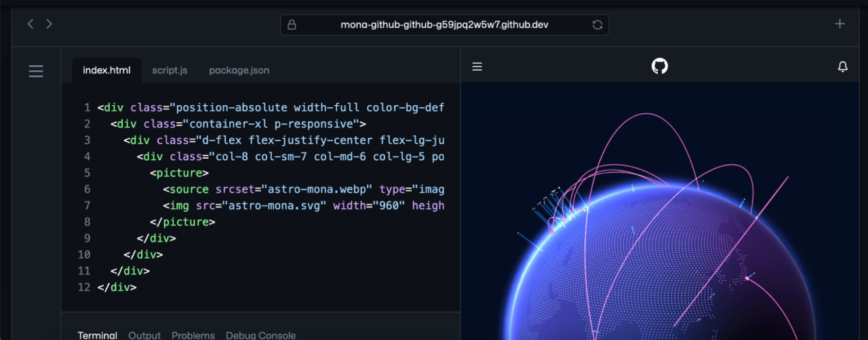Open the package.json tab
This screenshot has width=868, height=340.
click(x=239, y=70)
